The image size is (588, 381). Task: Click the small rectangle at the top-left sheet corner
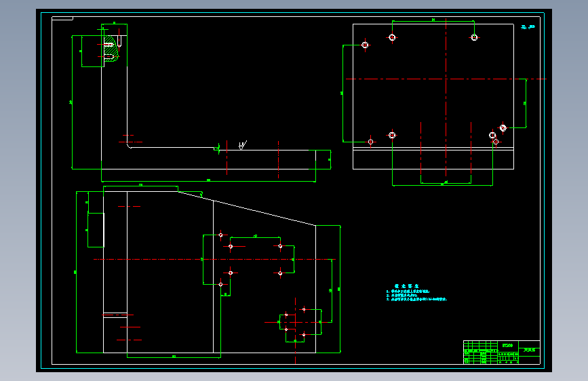click(62, 18)
